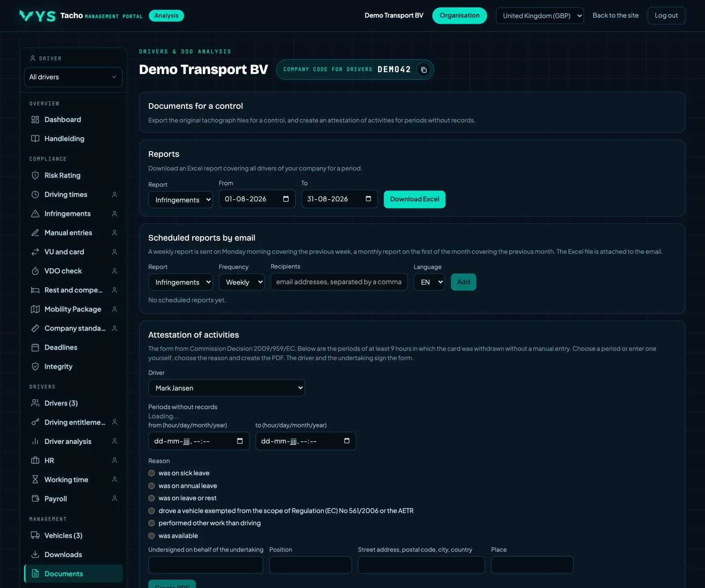Open the EN language dropdown
This screenshot has height=588, width=705.
pos(429,282)
